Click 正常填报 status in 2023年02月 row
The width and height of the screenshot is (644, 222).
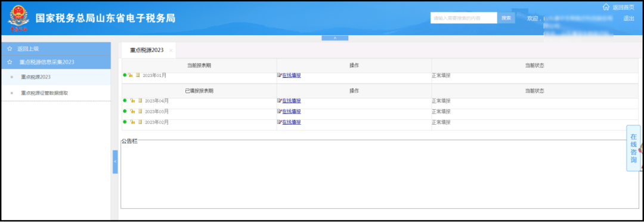click(x=441, y=122)
